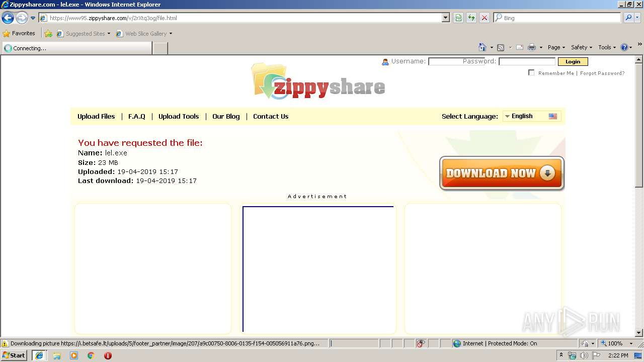Click the red Opera taskbar icon
This screenshot has width=644, height=362.
(108, 355)
